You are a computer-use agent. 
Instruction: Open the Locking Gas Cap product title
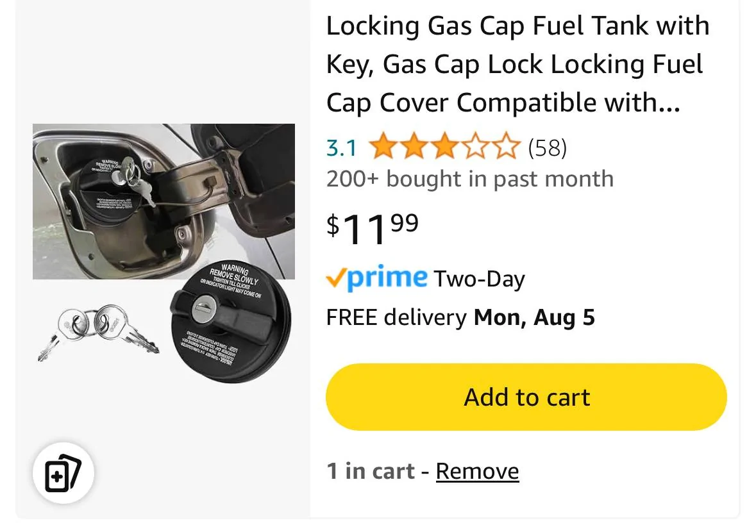[517, 65]
